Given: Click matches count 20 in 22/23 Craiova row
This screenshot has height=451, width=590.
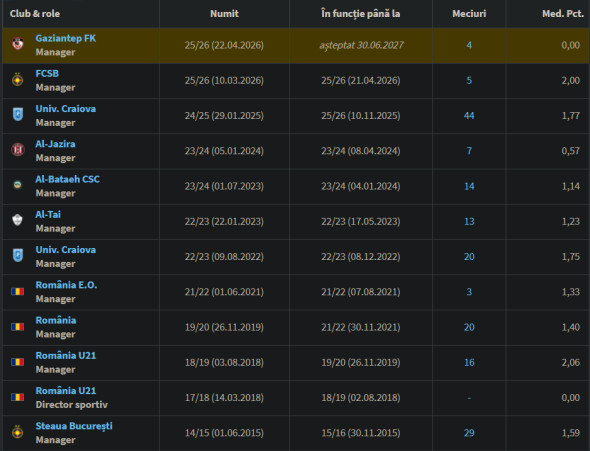Looking at the screenshot, I should coord(469,257).
